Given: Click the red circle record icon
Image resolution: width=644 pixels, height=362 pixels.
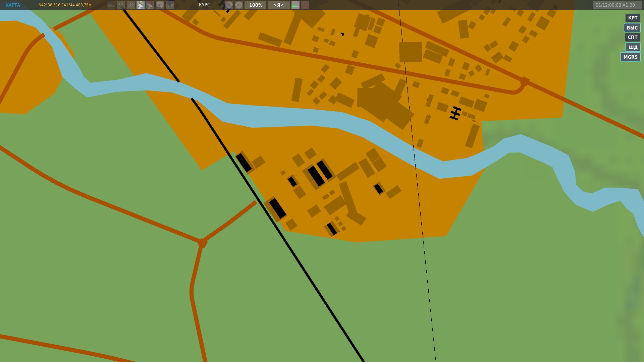Looking at the screenshot, I should click(305, 5).
